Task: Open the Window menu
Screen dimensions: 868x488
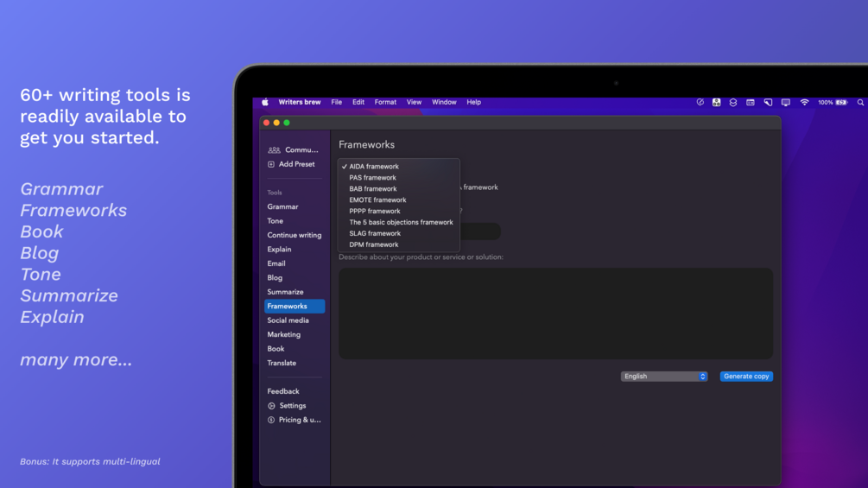Action: (444, 102)
